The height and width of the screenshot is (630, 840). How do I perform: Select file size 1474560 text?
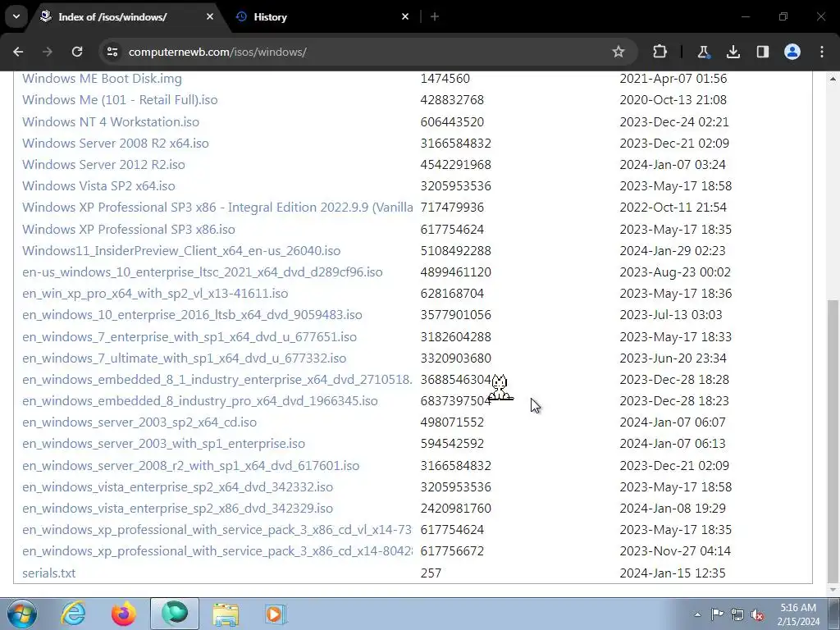[445, 79]
